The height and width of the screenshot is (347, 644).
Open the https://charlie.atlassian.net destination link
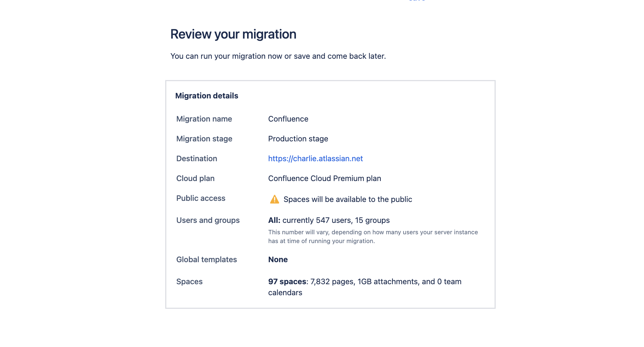pos(315,158)
